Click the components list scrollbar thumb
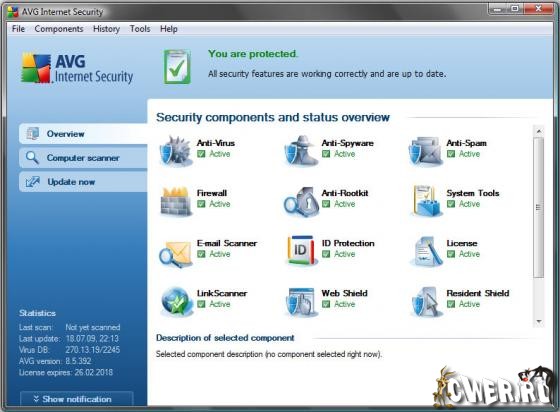 click(x=539, y=207)
